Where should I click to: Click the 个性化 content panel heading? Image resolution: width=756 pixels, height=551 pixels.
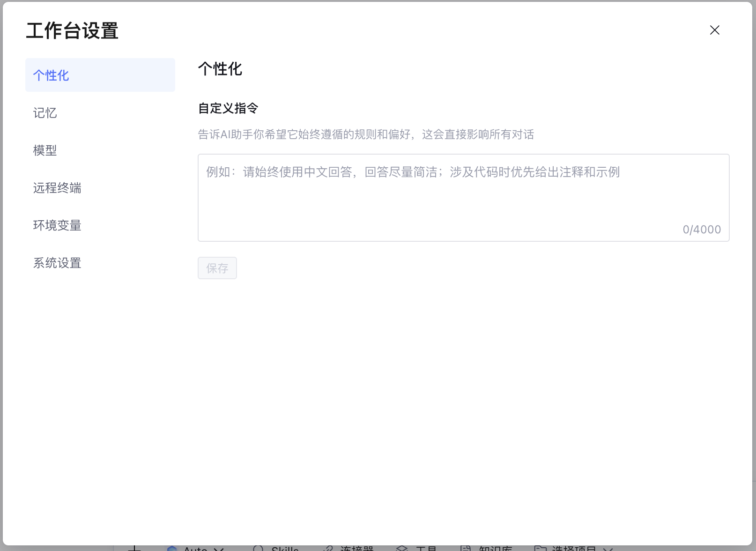point(220,69)
